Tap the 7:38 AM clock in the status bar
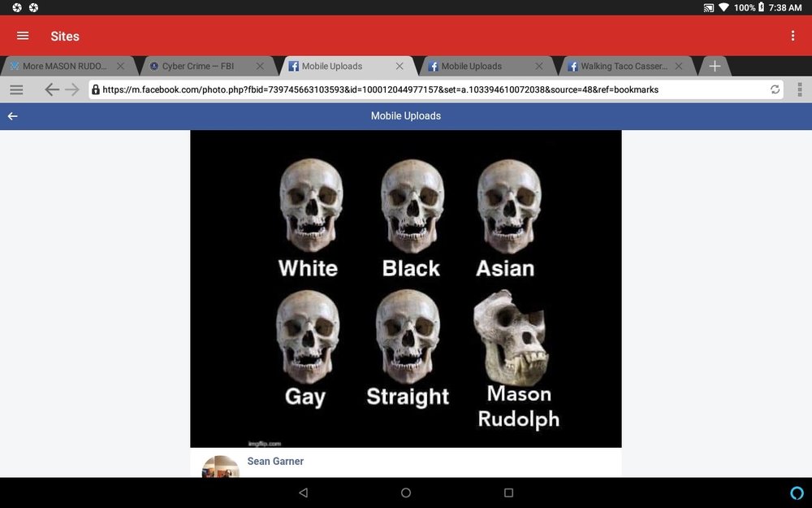This screenshot has height=508, width=812. [785, 8]
